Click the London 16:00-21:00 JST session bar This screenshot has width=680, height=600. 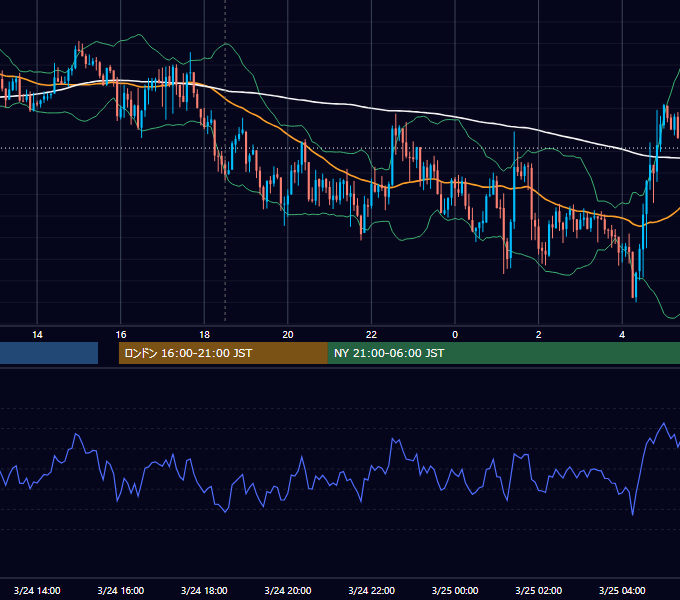223,353
